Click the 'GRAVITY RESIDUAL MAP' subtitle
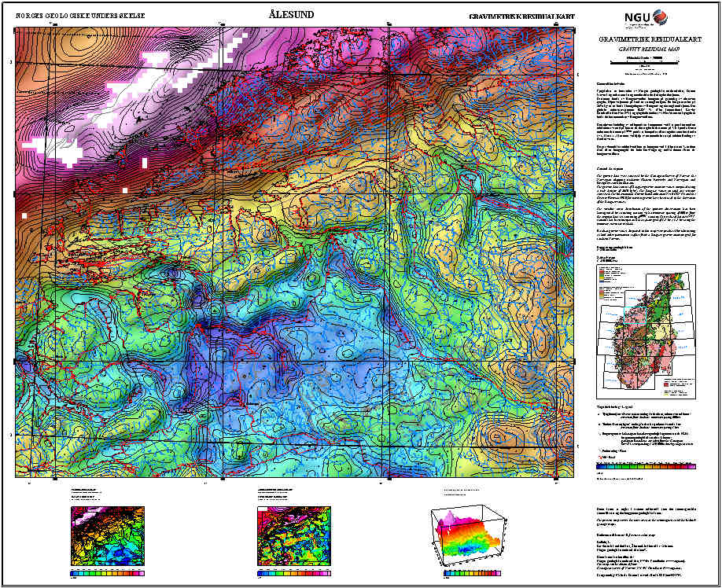The width and height of the screenshot is (722, 588). [x=650, y=48]
